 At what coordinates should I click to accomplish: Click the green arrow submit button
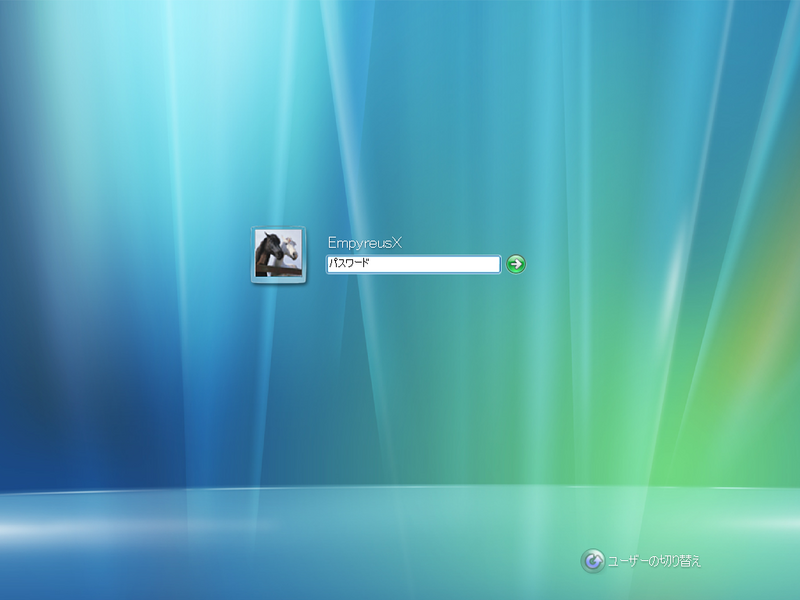tap(516, 264)
